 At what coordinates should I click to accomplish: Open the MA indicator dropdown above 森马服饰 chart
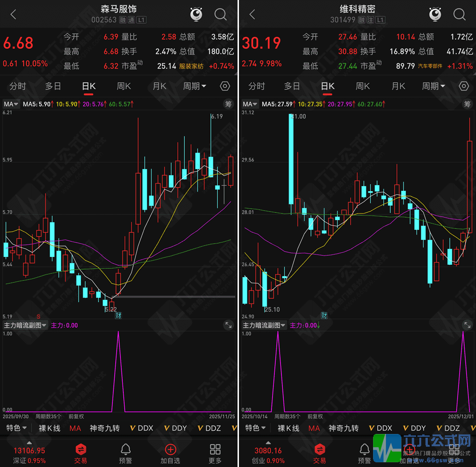pos(11,104)
